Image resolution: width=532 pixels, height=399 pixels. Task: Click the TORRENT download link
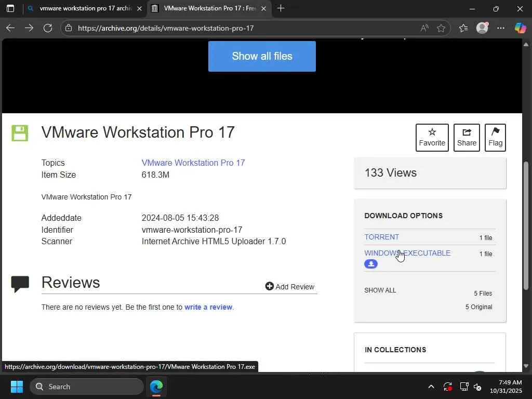(381, 237)
